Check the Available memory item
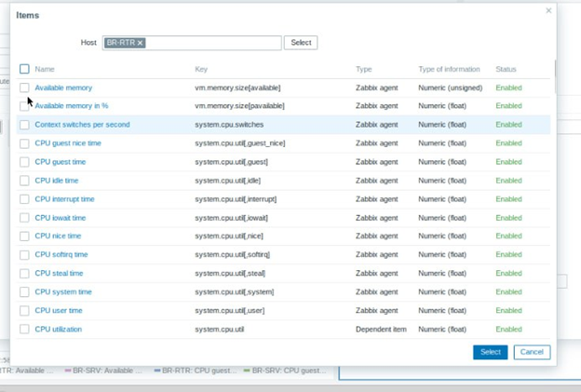The image size is (581, 392). [25, 88]
